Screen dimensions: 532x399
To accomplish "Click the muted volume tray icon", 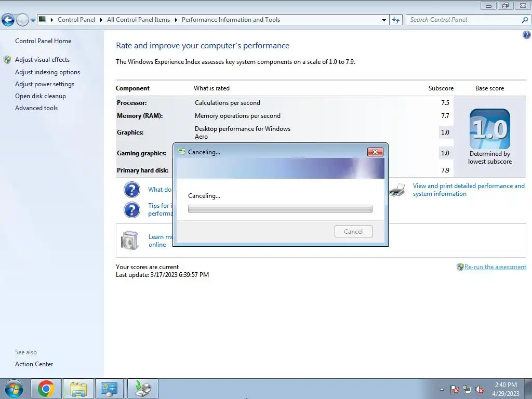I will point(480,389).
